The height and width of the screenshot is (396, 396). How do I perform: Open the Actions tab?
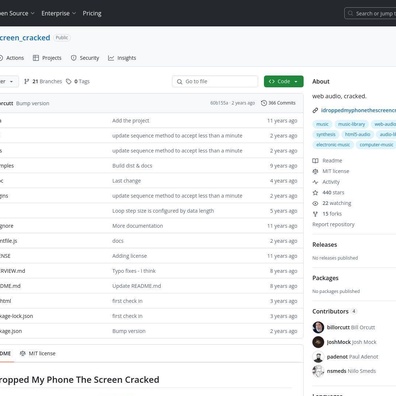point(12,58)
